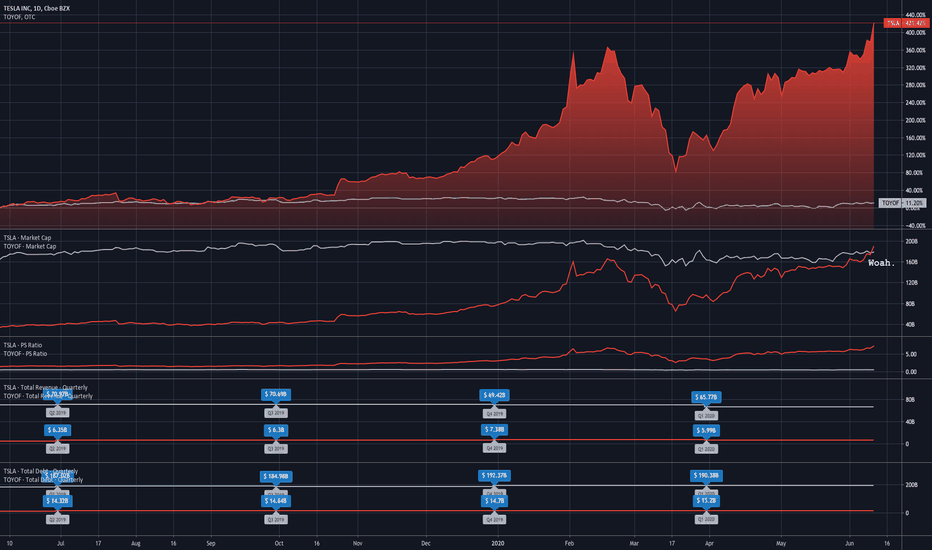Click the 2020 label on the time axis

(498, 543)
